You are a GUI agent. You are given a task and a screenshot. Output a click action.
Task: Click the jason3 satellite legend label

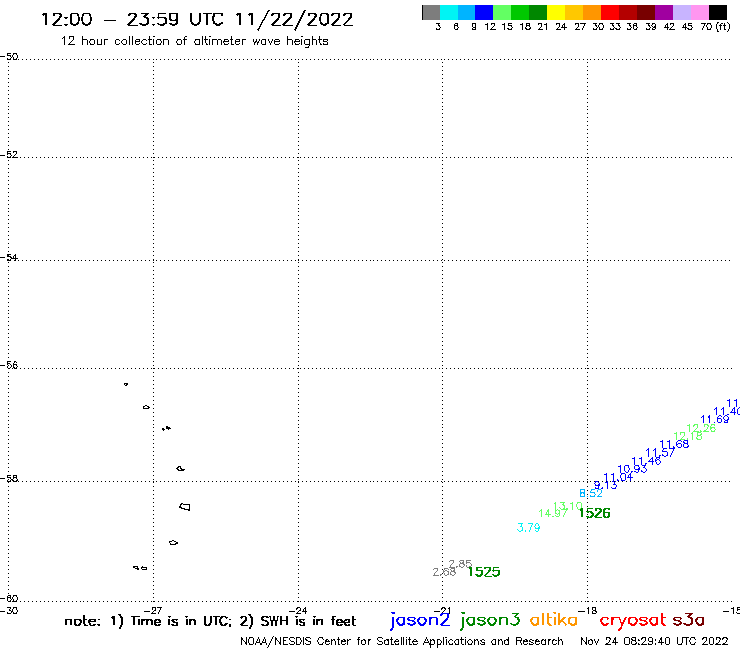click(x=490, y=620)
